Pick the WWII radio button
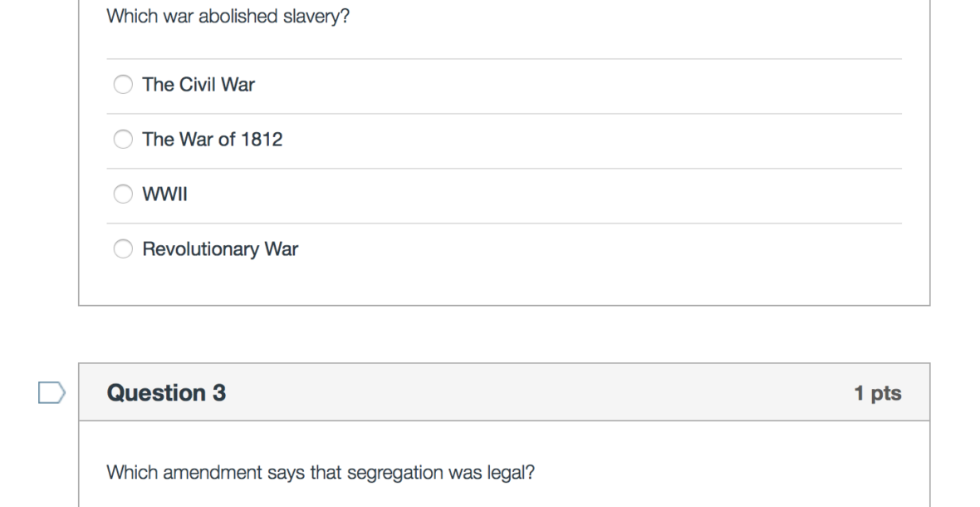 pyautogui.click(x=123, y=194)
